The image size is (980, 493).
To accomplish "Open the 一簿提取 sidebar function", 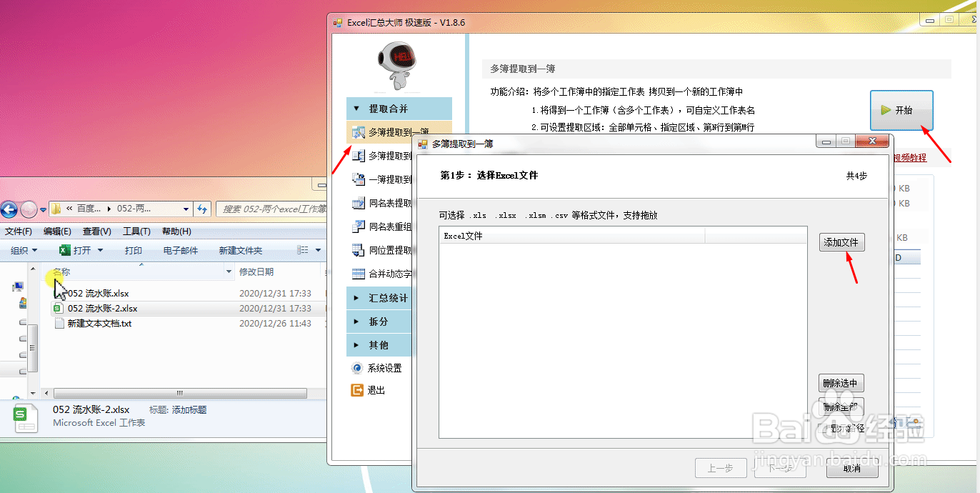I will coord(382,179).
